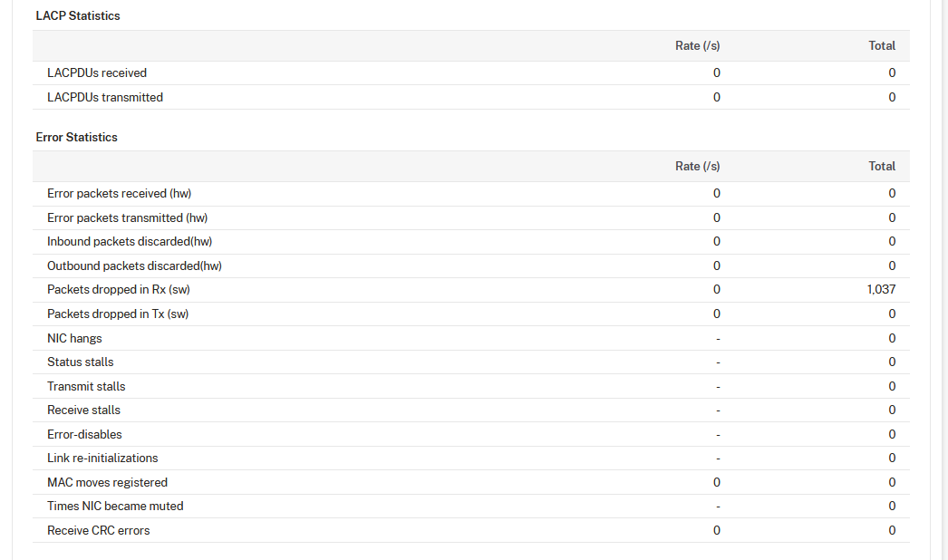Click the LACPDUs received row label
This screenshot has height=560, width=948.
[97, 73]
